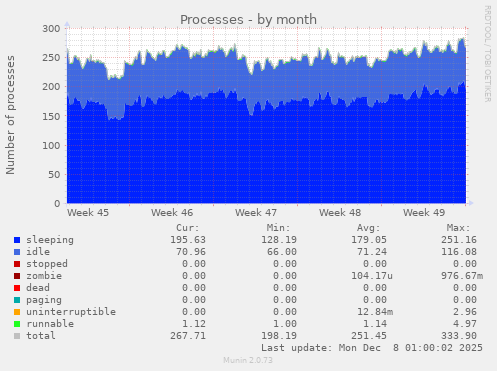Click the 'paging' legend label
This screenshot has width=497, height=371.
point(44,300)
